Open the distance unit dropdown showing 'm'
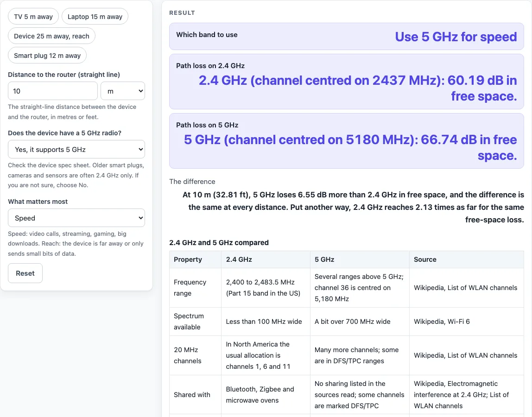 pyautogui.click(x=123, y=91)
